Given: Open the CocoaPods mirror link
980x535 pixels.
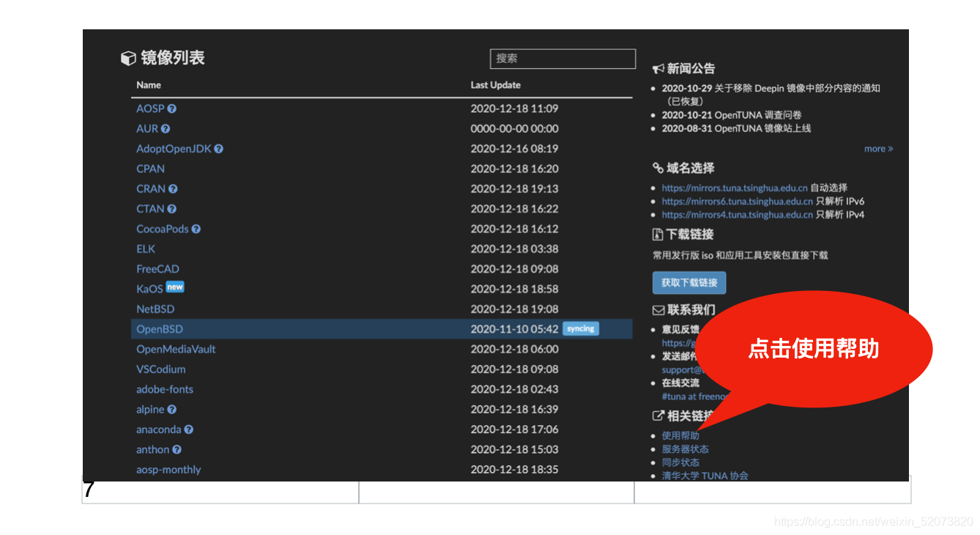Looking at the screenshot, I should tap(163, 229).
